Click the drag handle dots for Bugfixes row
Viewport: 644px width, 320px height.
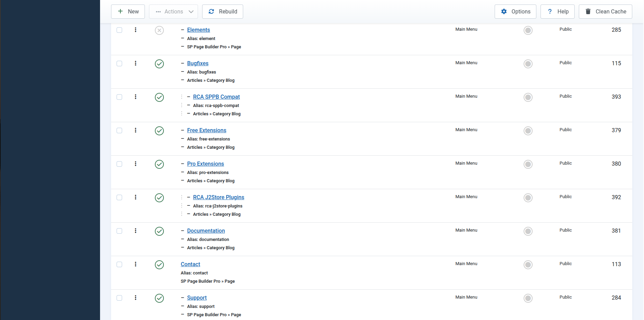(136, 63)
